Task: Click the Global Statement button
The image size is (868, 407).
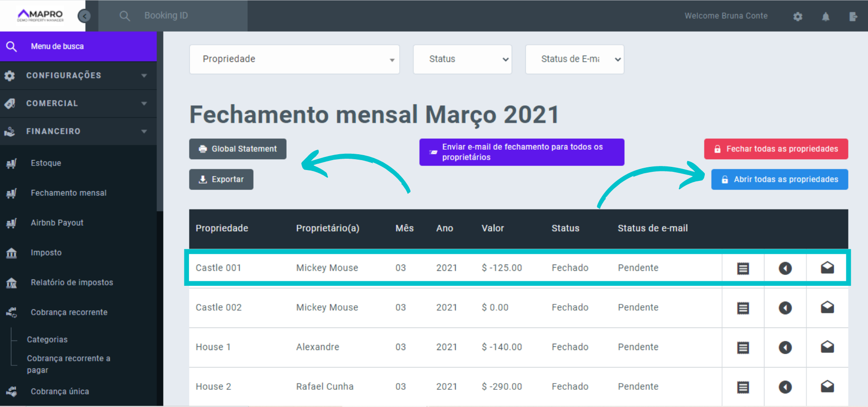Action: coord(237,149)
